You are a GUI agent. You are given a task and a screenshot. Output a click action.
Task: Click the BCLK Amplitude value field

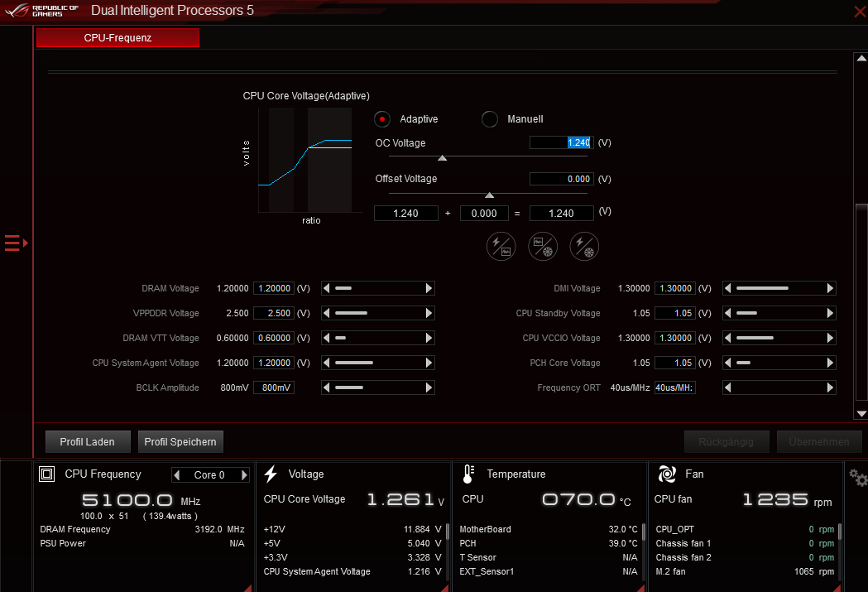click(274, 388)
